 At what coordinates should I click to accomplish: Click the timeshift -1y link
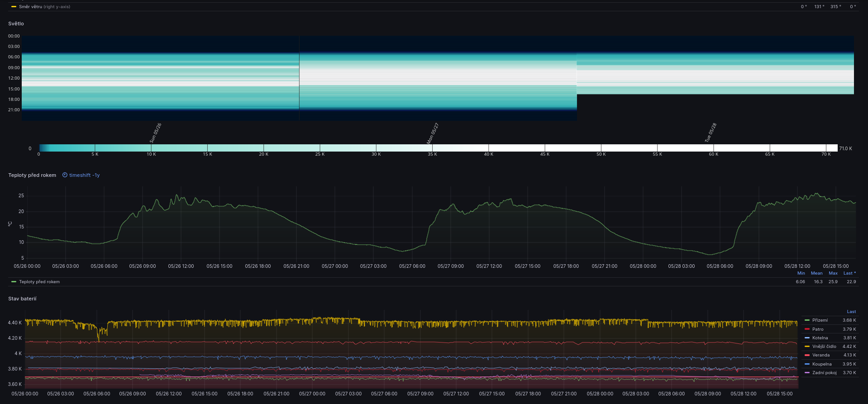84,175
